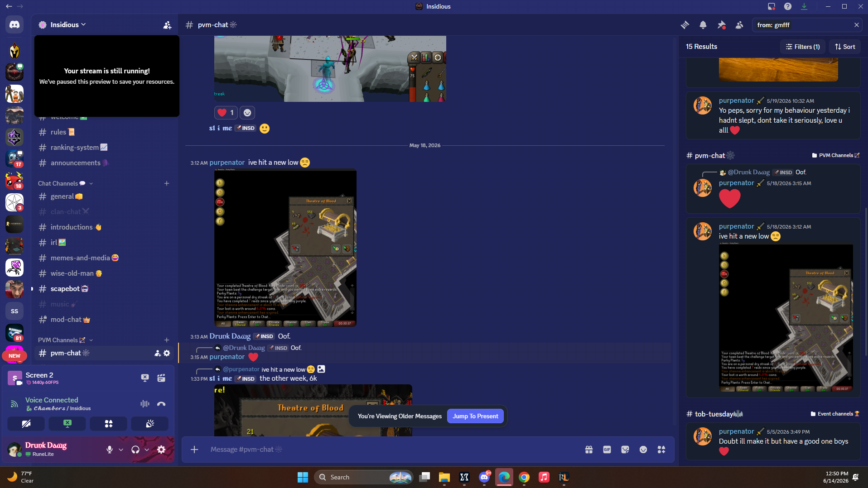Show member list icon
The width and height of the screenshot is (868, 488).
click(x=739, y=25)
